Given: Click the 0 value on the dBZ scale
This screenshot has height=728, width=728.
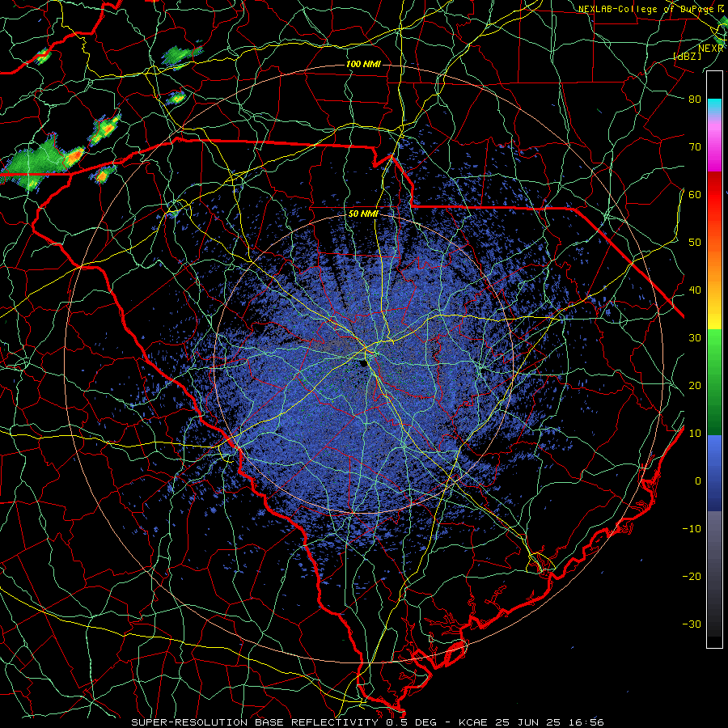Looking at the screenshot, I should coord(698,481).
